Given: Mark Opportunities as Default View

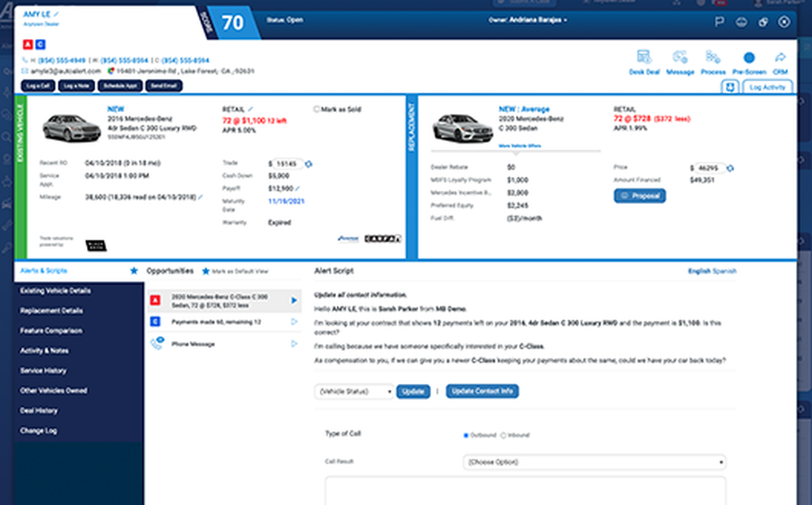Looking at the screenshot, I should [x=235, y=271].
